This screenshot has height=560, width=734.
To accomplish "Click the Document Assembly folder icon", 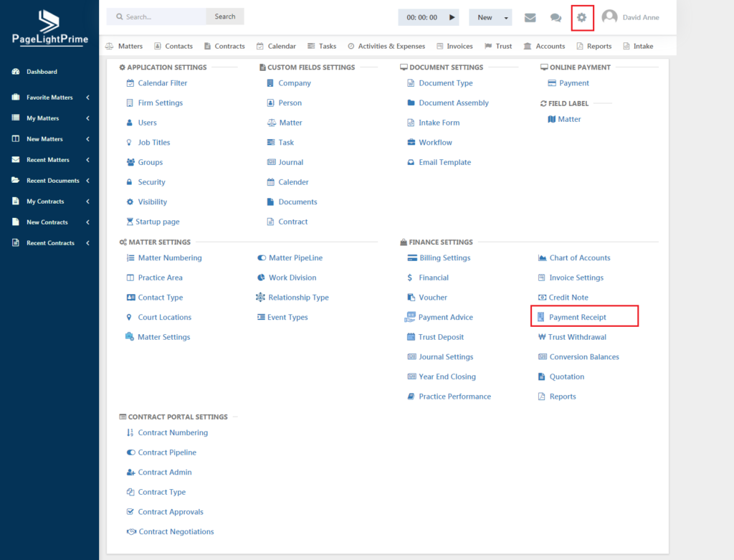I will tap(411, 103).
